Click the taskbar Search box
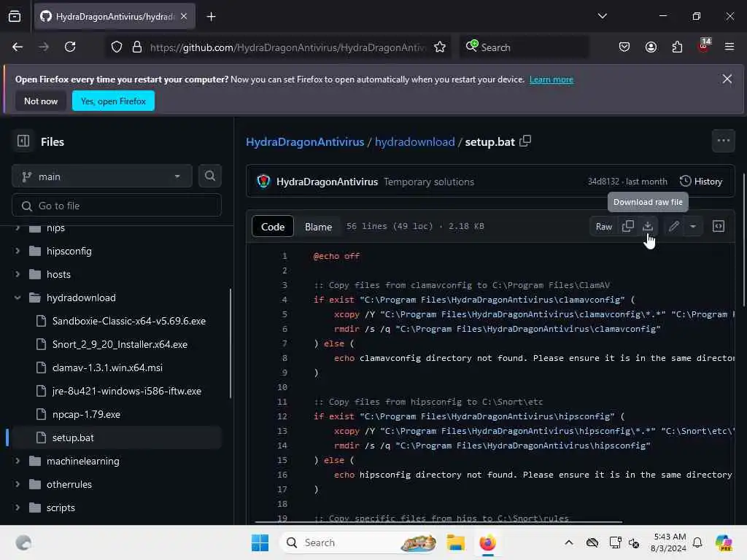This screenshot has width=747, height=560. pos(360,542)
